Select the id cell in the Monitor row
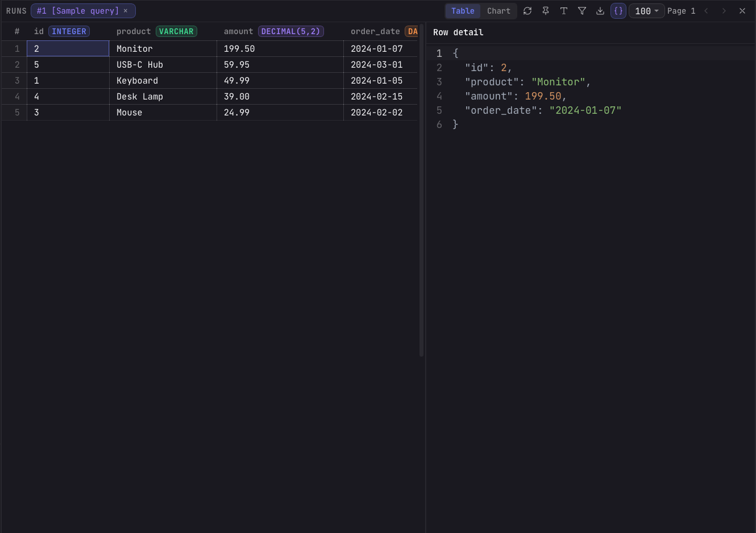The height and width of the screenshot is (533, 756). [x=68, y=49]
